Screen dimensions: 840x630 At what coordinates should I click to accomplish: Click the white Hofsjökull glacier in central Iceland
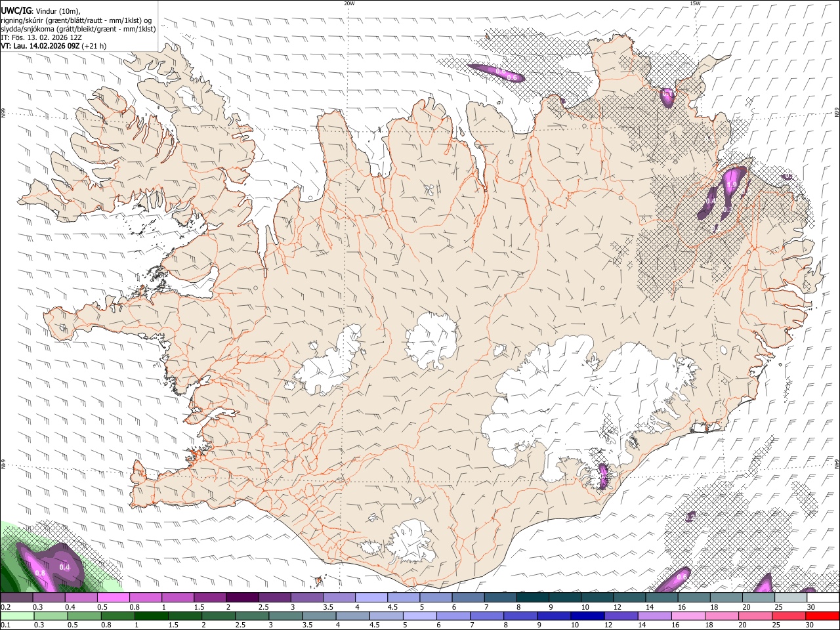click(431, 341)
